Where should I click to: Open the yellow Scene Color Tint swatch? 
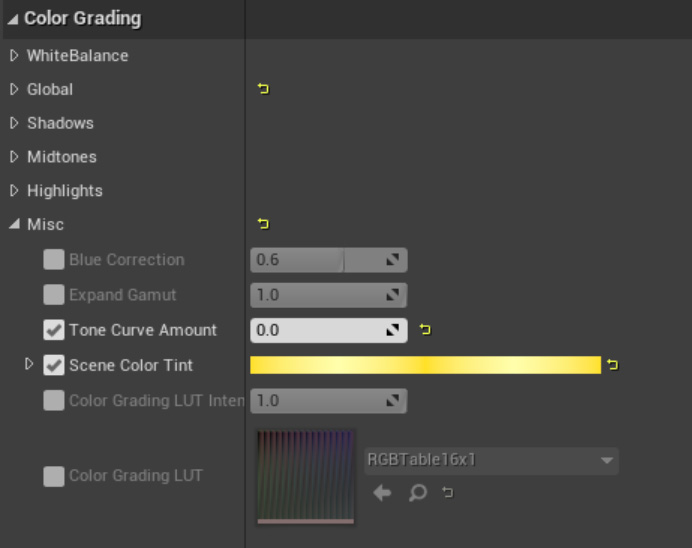tap(425, 366)
